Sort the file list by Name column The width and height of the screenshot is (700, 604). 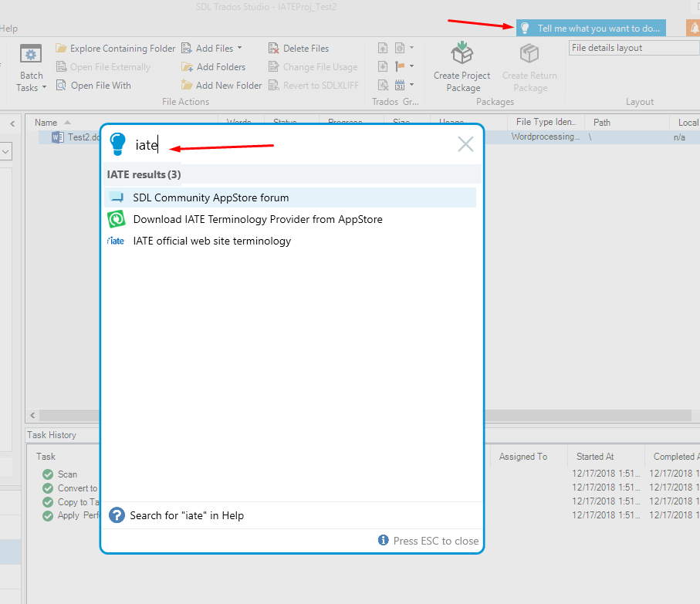46,123
